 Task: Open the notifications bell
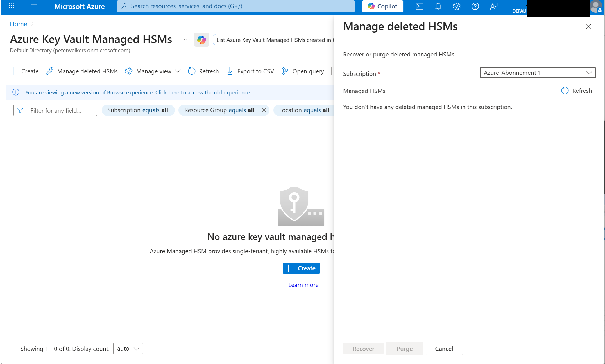pos(438,6)
